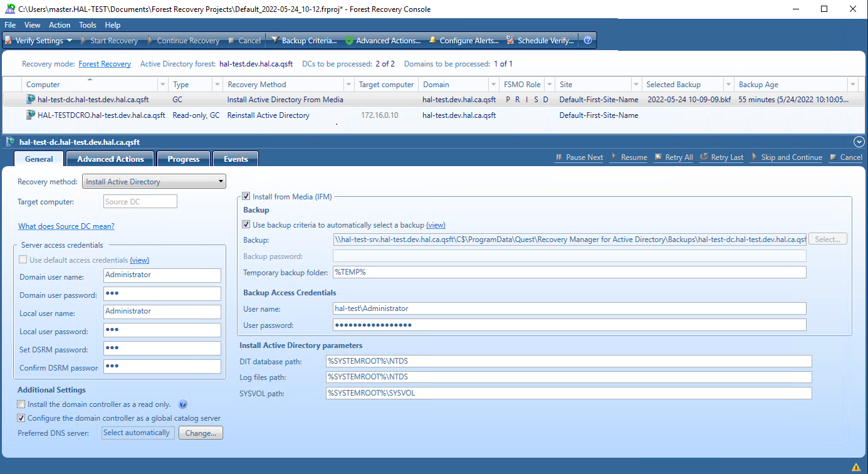Open the Type column filter arrow
This screenshot has width=868, height=474.
click(x=217, y=85)
